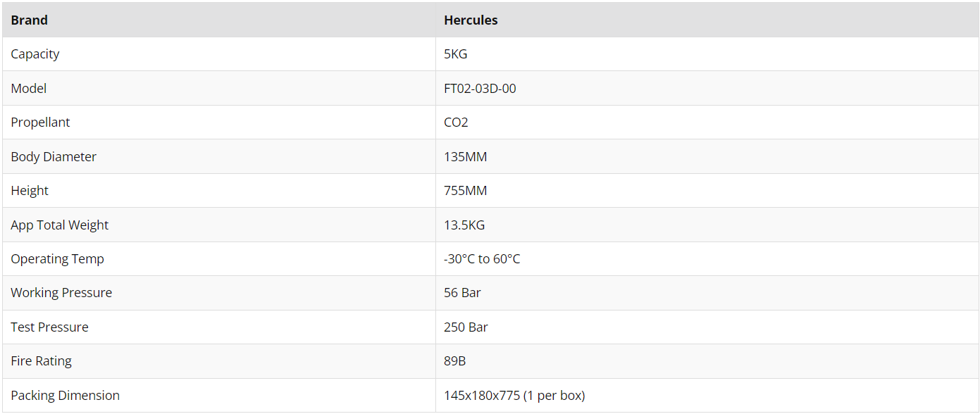
Task: Click the Brand header cell
Action: point(218,20)
